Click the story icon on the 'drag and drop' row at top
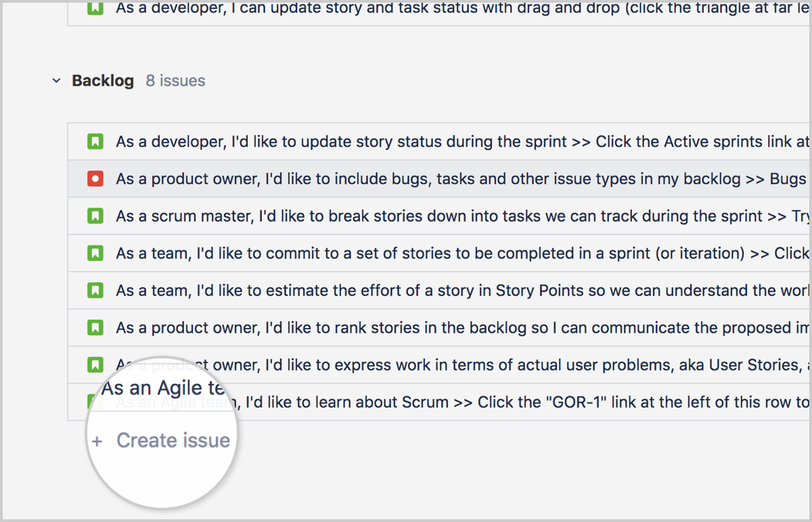The image size is (812, 522). coord(95,8)
